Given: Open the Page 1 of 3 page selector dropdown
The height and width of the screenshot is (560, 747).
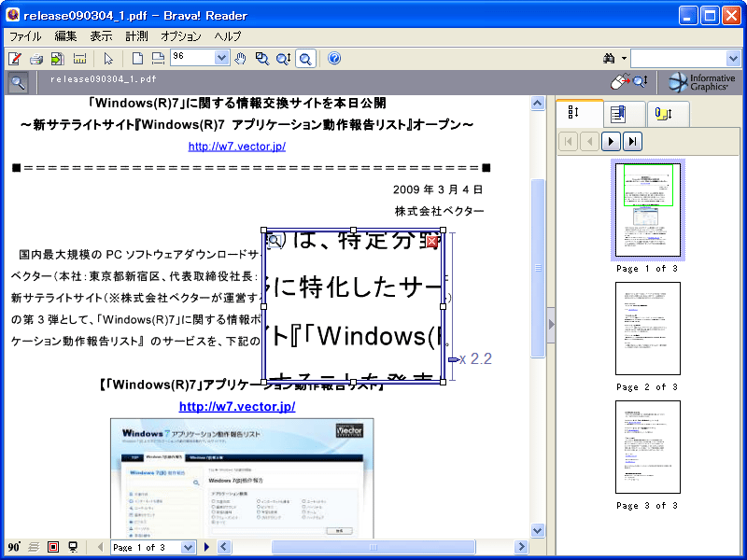Looking at the screenshot, I should pos(189,547).
